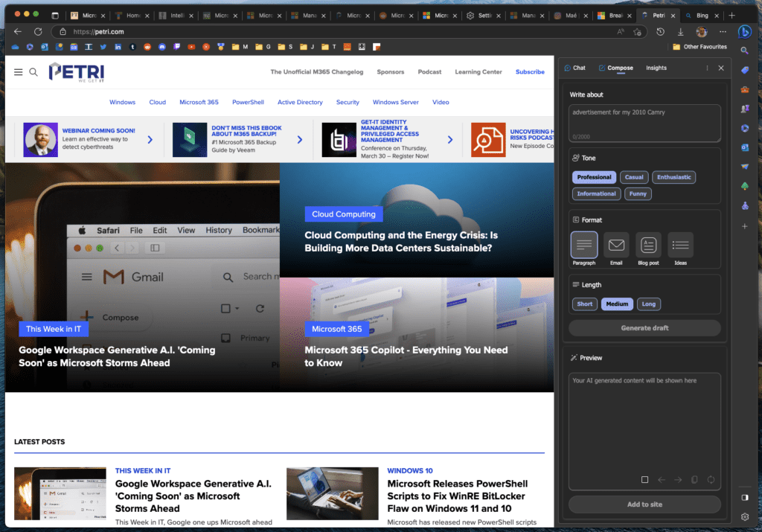Image resolution: width=762 pixels, height=532 pixels.
Task: Click the sidebar add plus icon
Action: 744,226
